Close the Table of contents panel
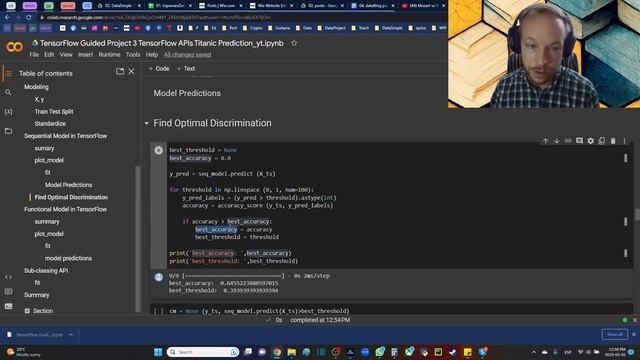This screenshot has width=640, height=360. 131,71
